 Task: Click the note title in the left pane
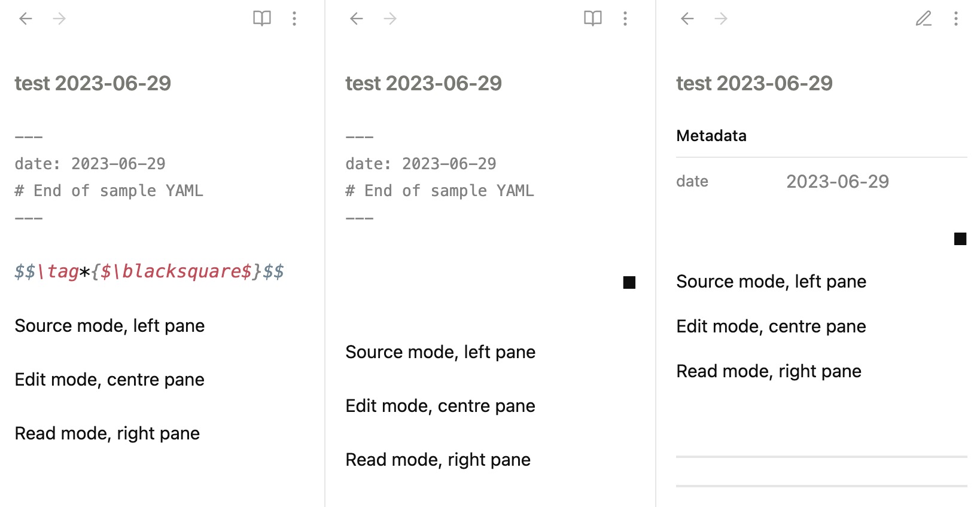point(93,83)
